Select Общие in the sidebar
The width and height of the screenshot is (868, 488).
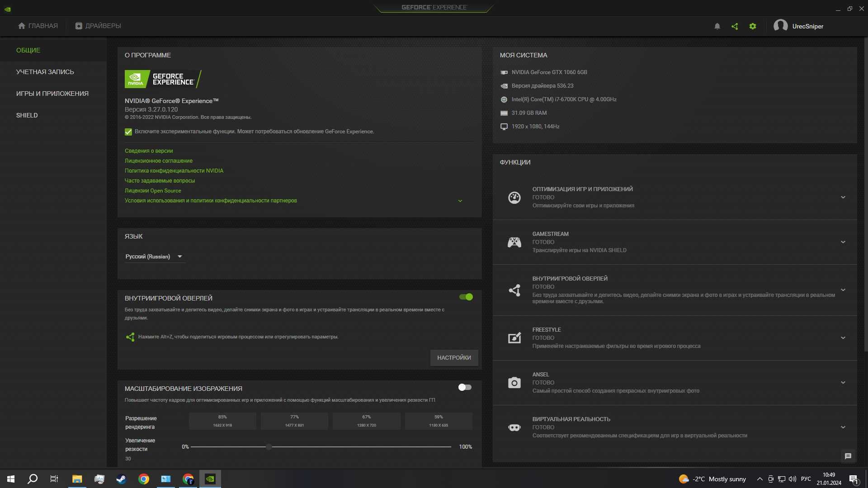(53, 50)
